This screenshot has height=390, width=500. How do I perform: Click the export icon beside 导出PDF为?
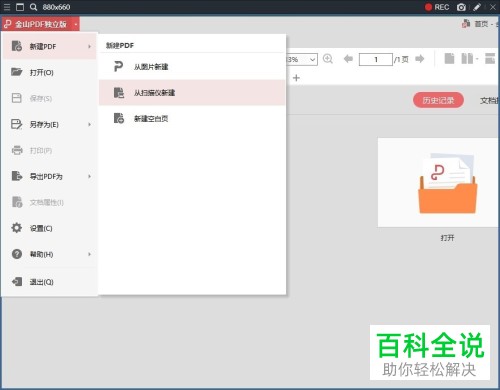pos(17,176)
